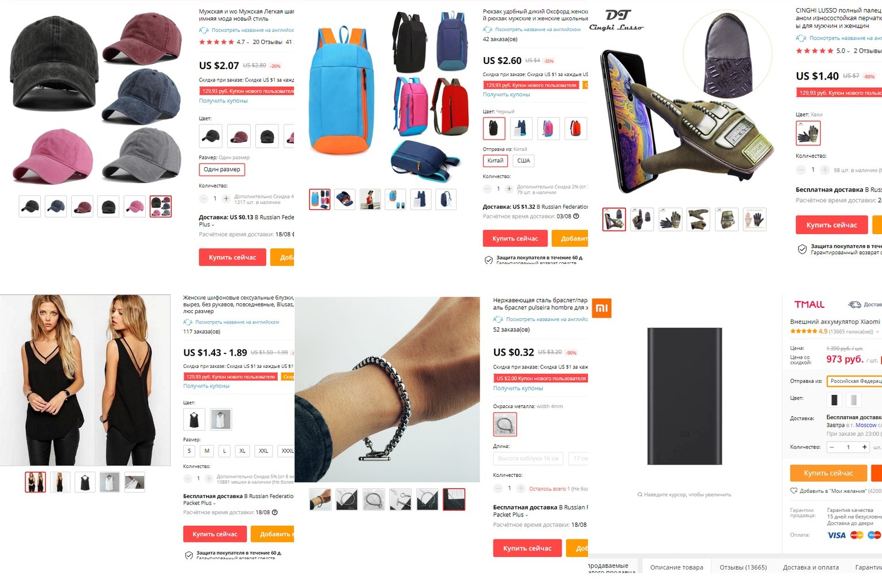Expand the 4.7 rating dropdown for the caps

click(x=248, y=42)
